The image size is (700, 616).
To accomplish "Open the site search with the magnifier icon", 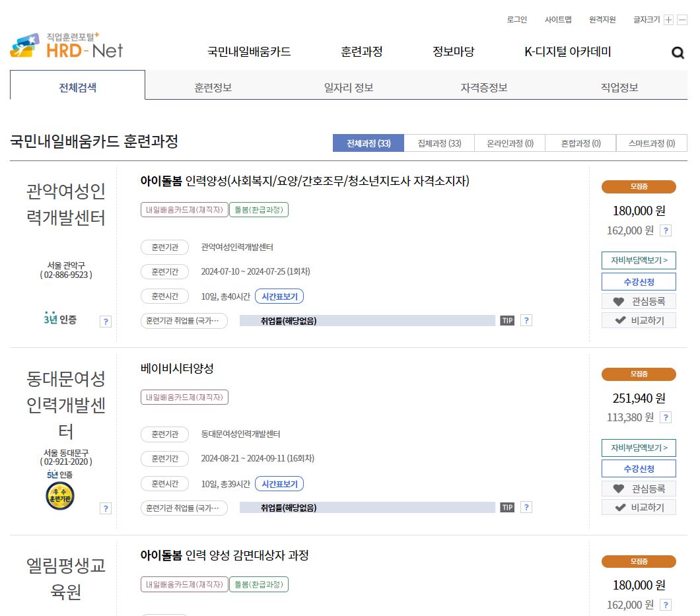I will click(x=678, y=52).
